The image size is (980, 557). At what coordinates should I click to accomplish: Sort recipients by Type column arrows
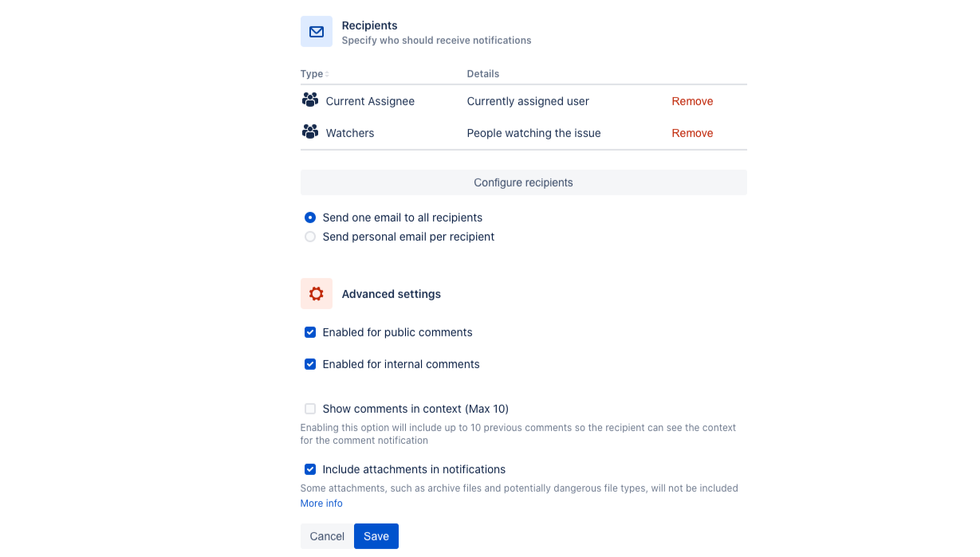click(327, 74)
